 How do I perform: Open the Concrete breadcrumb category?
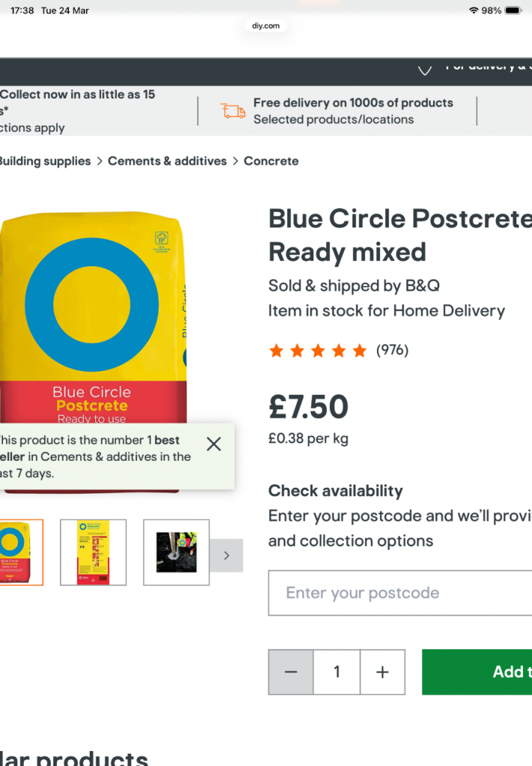coord(271,161)
